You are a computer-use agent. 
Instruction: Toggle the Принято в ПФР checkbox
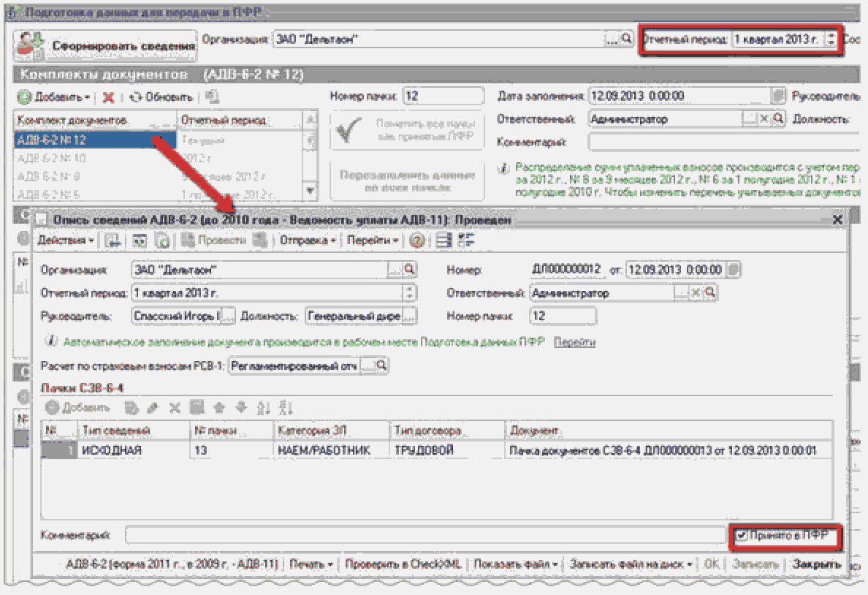(x=742, y=536)
